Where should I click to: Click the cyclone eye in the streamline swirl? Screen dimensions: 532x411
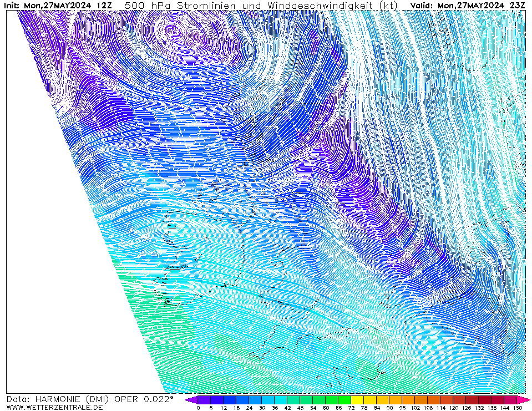pyautogui.click(x=173, y=32)
